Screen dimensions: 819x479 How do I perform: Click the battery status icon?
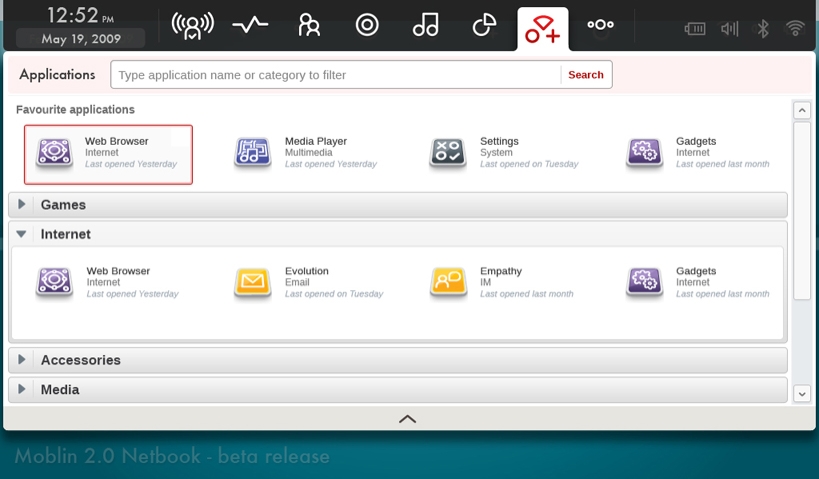point(695,28)
